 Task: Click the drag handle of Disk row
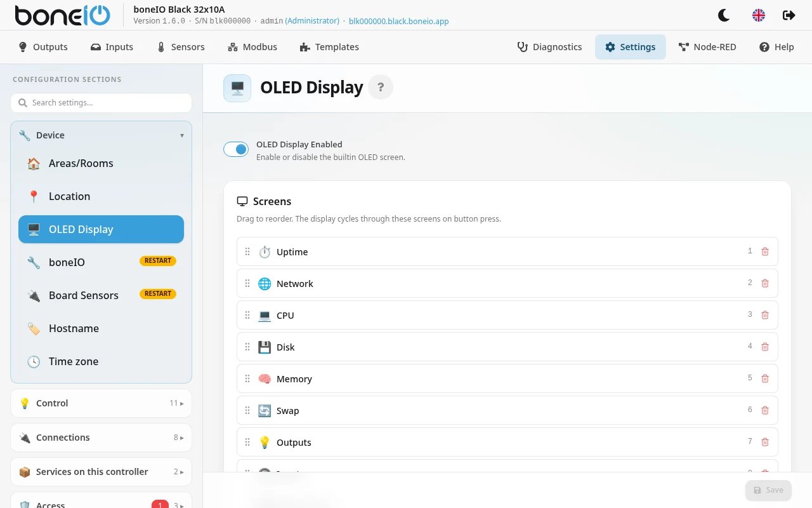coord(247,347)
